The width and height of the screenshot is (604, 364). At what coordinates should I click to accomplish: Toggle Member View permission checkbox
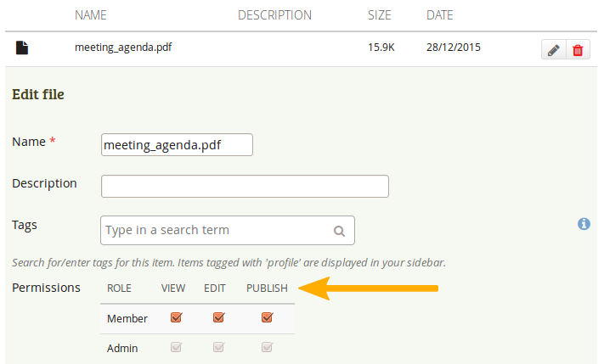[176, 318]
